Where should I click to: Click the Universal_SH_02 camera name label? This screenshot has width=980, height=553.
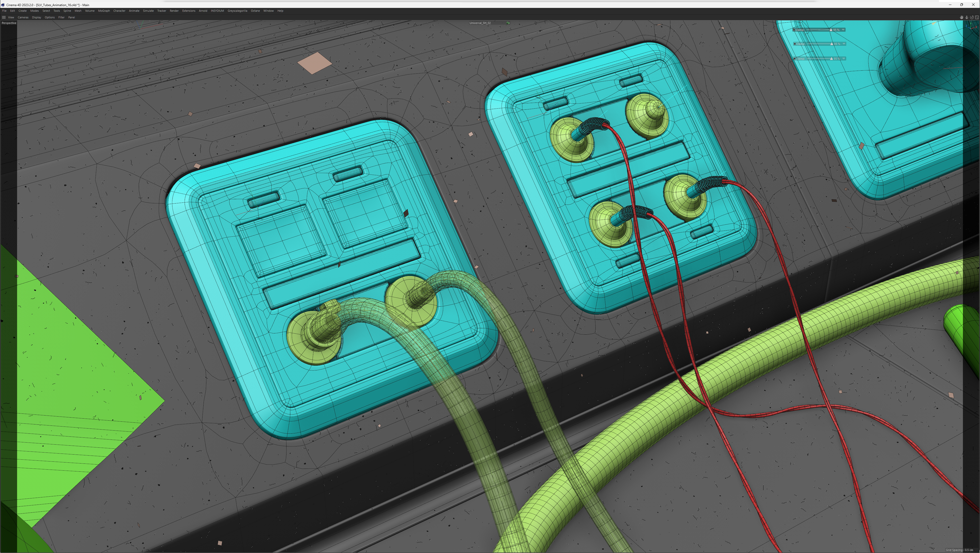click(x=480, y=23)
